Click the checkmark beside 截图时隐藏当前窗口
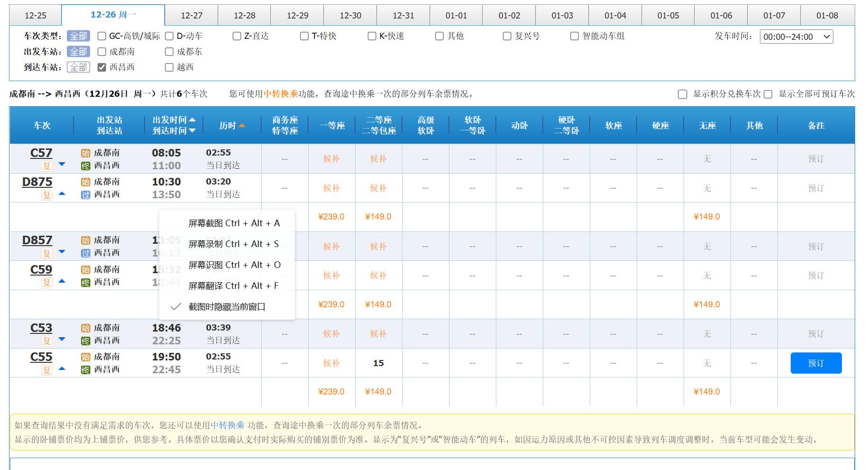868x470 pixels. [174, 306]
